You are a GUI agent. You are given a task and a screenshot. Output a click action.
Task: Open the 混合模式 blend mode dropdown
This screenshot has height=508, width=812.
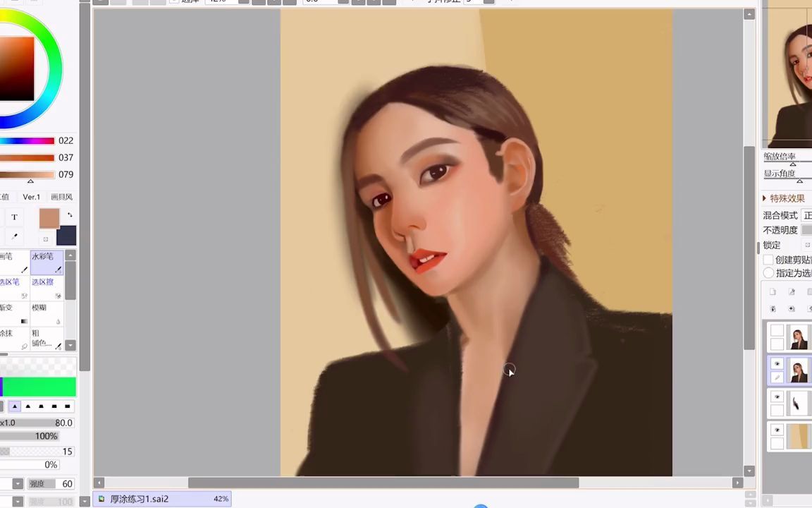807,215
